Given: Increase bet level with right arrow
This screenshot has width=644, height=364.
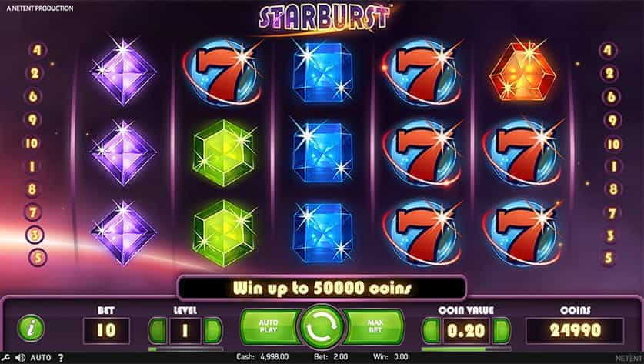Looking at the screenshot, I should click(212, 330).
